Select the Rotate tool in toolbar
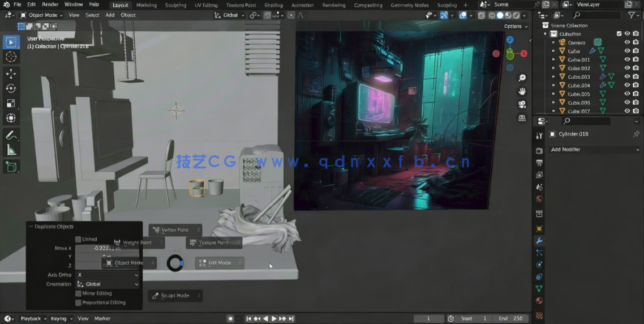Screen dimensions: 644x324 [11, 88]
